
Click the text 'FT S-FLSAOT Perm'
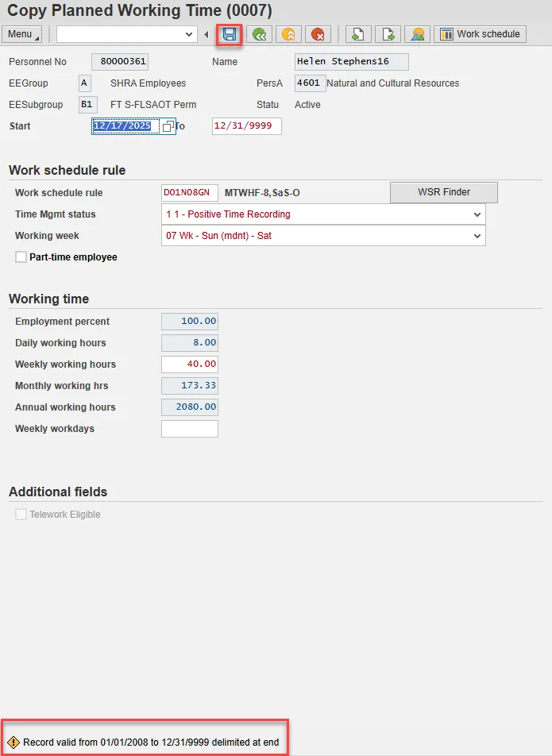tap(153, 105)
